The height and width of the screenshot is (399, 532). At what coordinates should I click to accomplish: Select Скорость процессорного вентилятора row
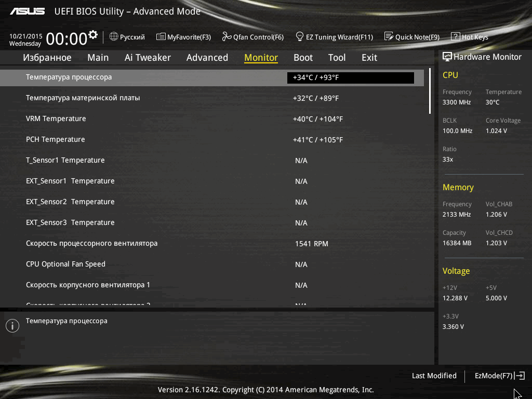coord(212,243)
